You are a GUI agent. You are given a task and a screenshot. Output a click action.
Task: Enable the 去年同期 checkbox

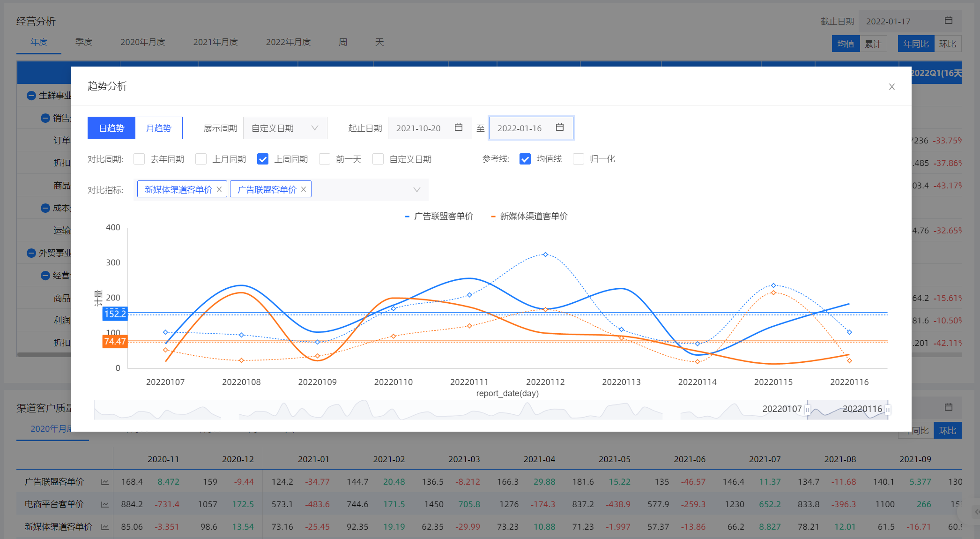(139, 159)
